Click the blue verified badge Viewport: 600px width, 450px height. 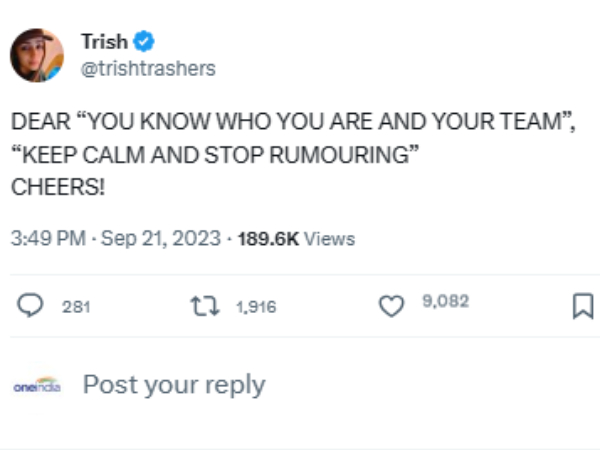click(144, 42)
